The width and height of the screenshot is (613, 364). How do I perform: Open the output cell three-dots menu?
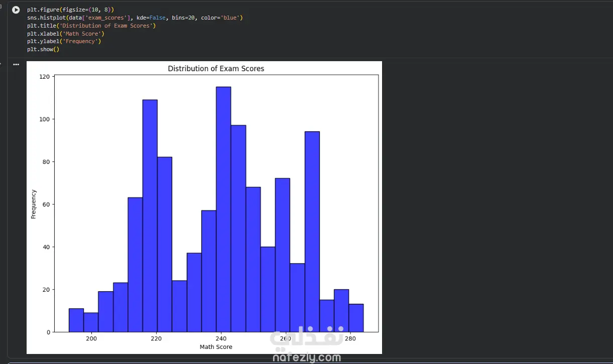(x=16, y=65)
